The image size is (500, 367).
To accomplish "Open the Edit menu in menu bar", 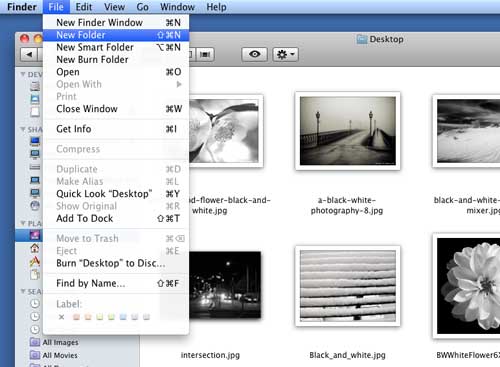I will (x=84, y=7).
